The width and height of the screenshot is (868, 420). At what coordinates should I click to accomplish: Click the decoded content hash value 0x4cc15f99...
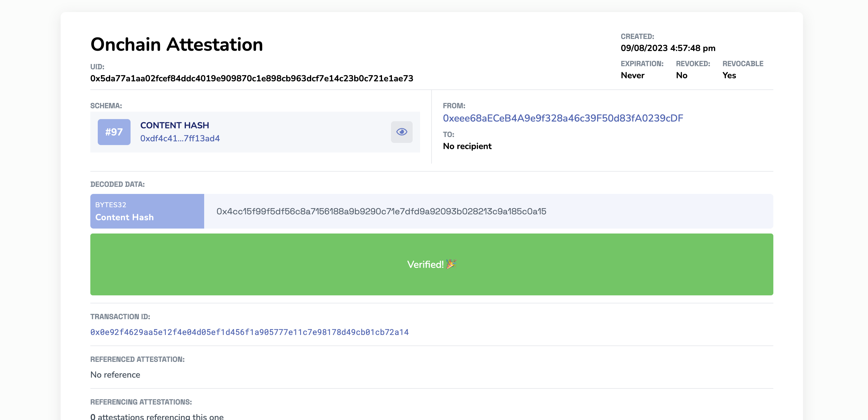[x=381, y=212]
